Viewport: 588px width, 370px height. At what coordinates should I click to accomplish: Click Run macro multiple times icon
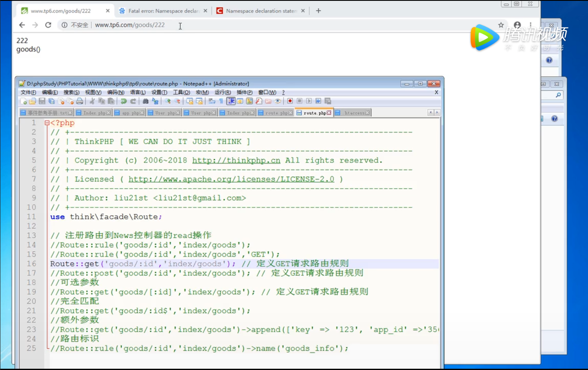318,101
